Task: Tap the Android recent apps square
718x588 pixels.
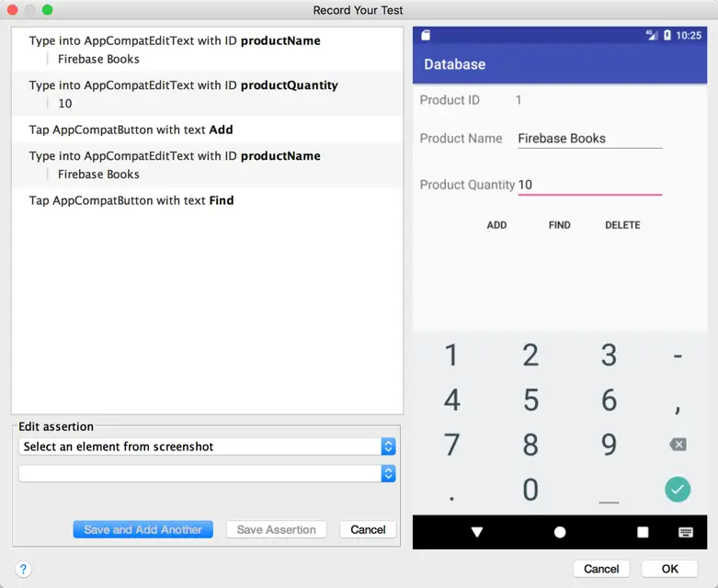Action: coord(643,532)
